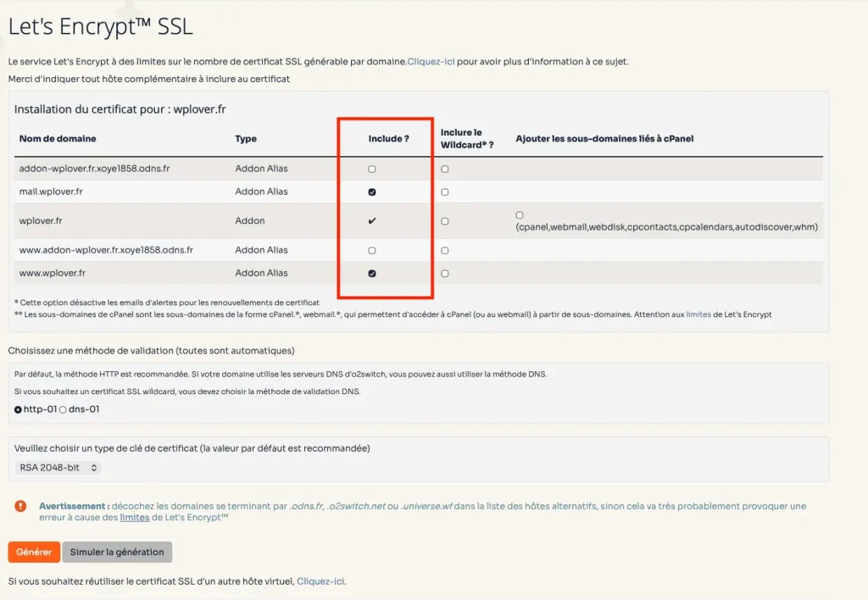Uncheck Include for www.wplover.fr
The image size is (868, 600).
(x=372, y=274)
